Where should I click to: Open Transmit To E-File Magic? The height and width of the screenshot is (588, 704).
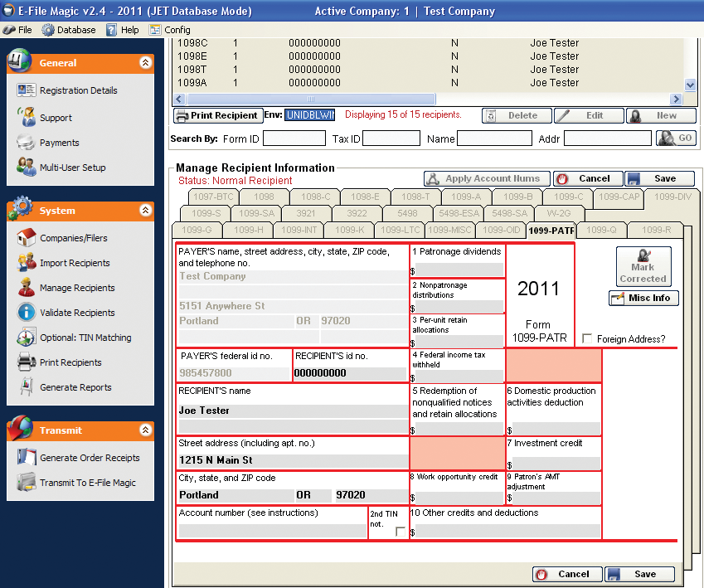[x=87, y=483]
